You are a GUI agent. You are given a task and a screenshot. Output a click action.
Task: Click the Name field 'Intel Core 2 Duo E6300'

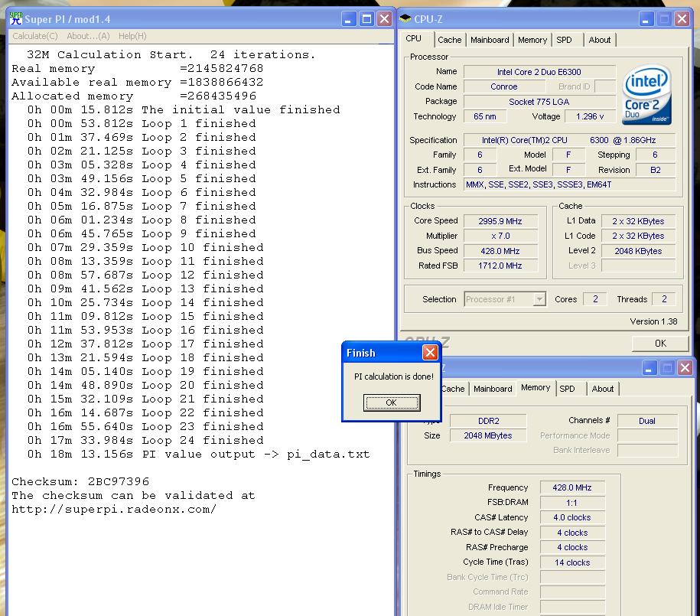(539, 72)
